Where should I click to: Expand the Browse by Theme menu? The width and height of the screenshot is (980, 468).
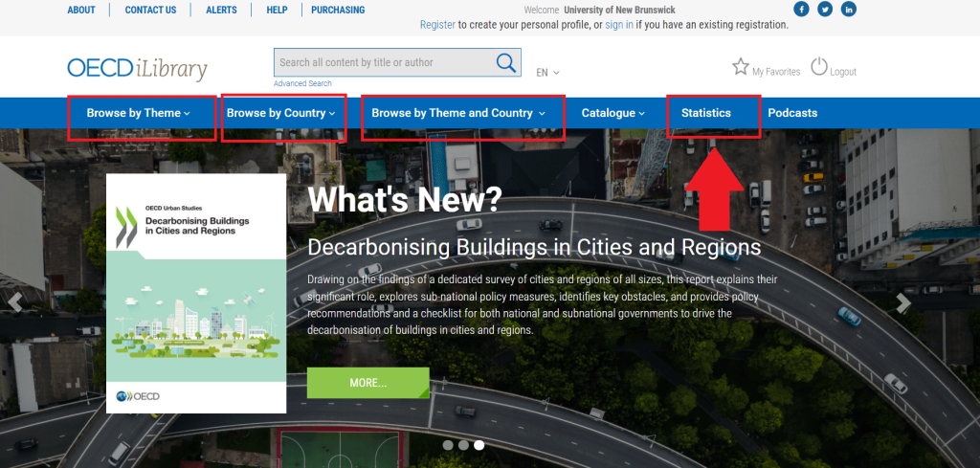[138, 113]
